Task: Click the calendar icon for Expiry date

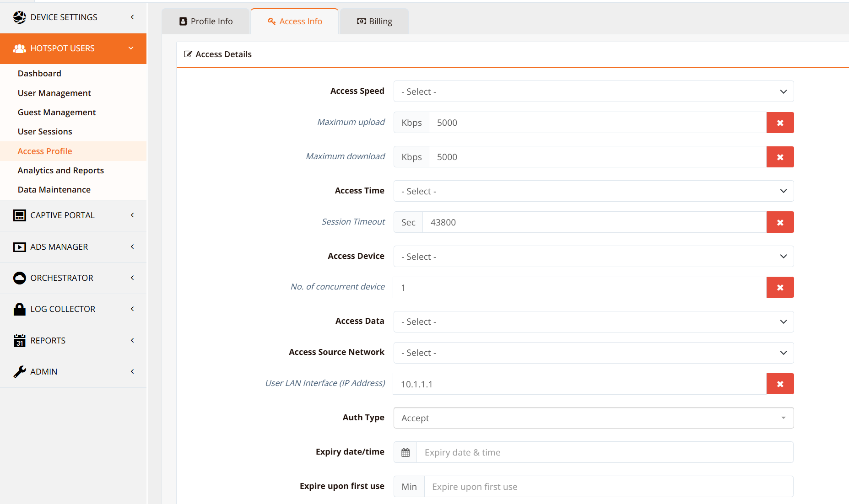Action: [406, 452]
